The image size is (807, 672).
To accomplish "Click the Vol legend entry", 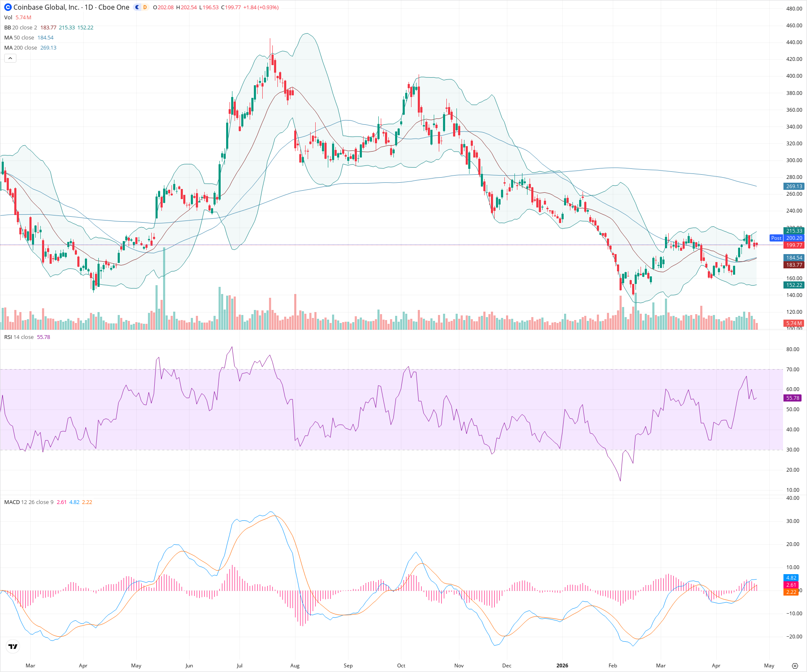I will pyautogui.click(x=8, y=18).
